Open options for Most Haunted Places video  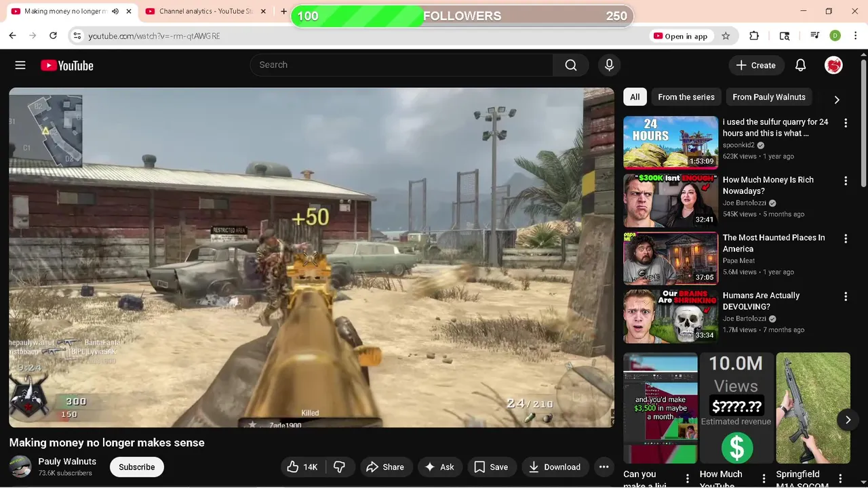point(845,239)
